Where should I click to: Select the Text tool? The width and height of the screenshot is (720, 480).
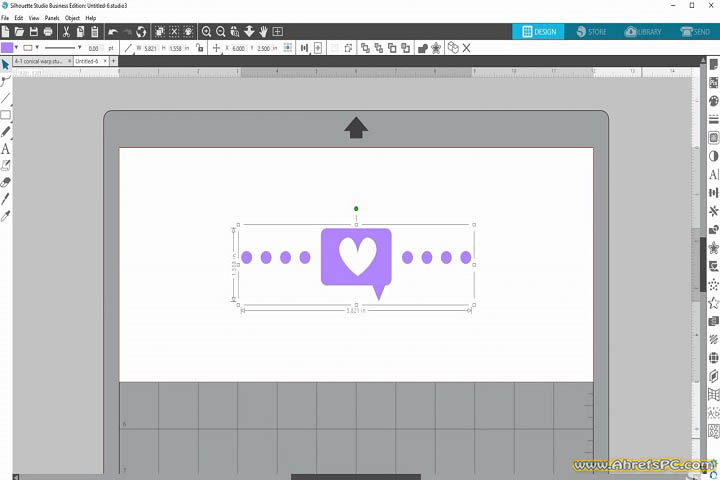point(6,149)
